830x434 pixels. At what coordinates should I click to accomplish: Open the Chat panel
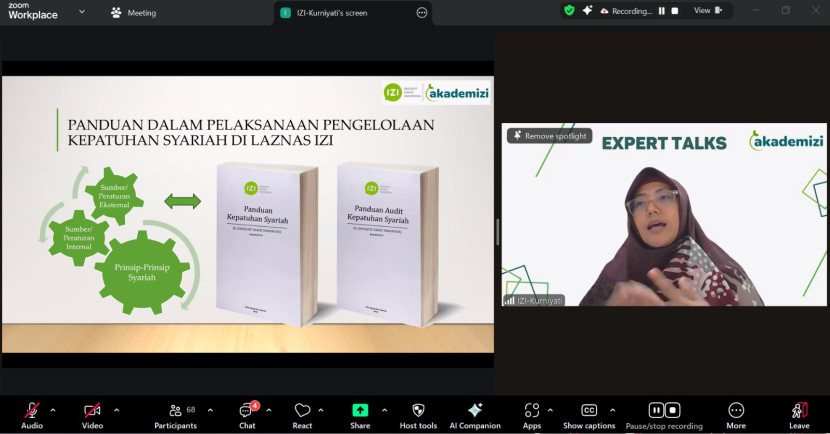pyautogui.click(x=246, y=411)
